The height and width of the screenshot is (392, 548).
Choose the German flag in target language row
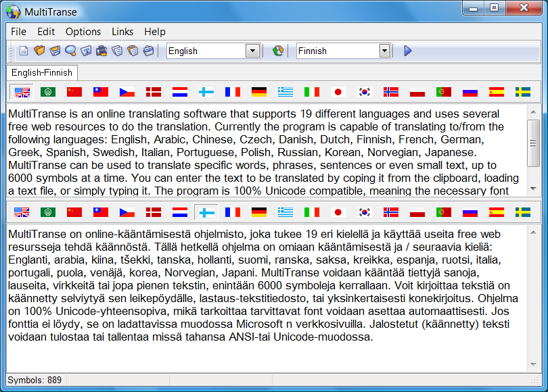tap(258, 212)
